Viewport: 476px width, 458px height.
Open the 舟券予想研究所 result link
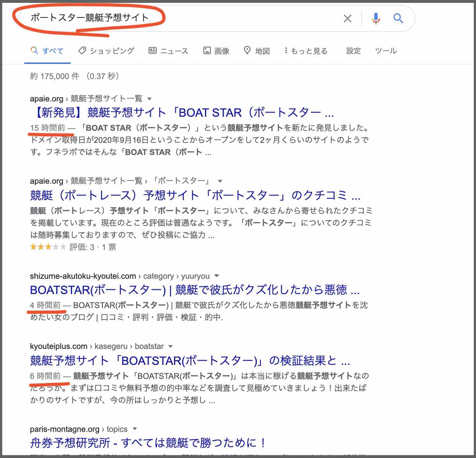[147, 443]
